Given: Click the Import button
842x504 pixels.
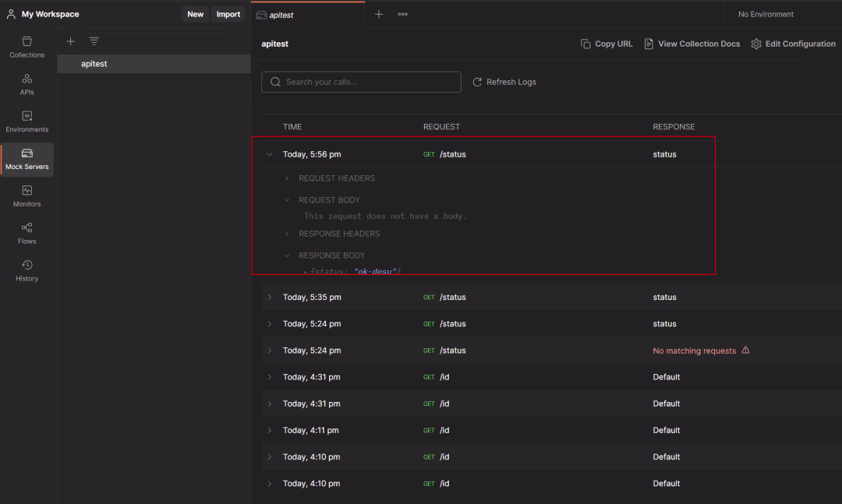Looking at the screenshot, I should 228,15.
